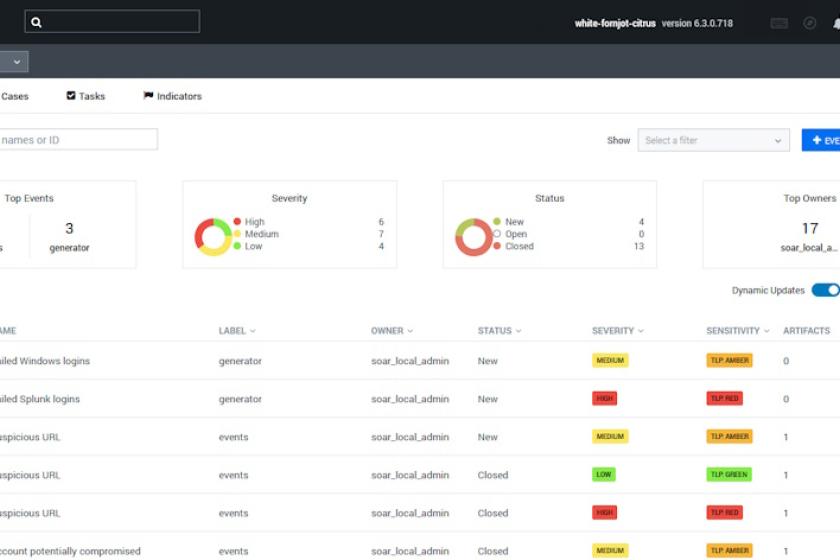Switch to the Tasks tab

click(x=86, y=96)
